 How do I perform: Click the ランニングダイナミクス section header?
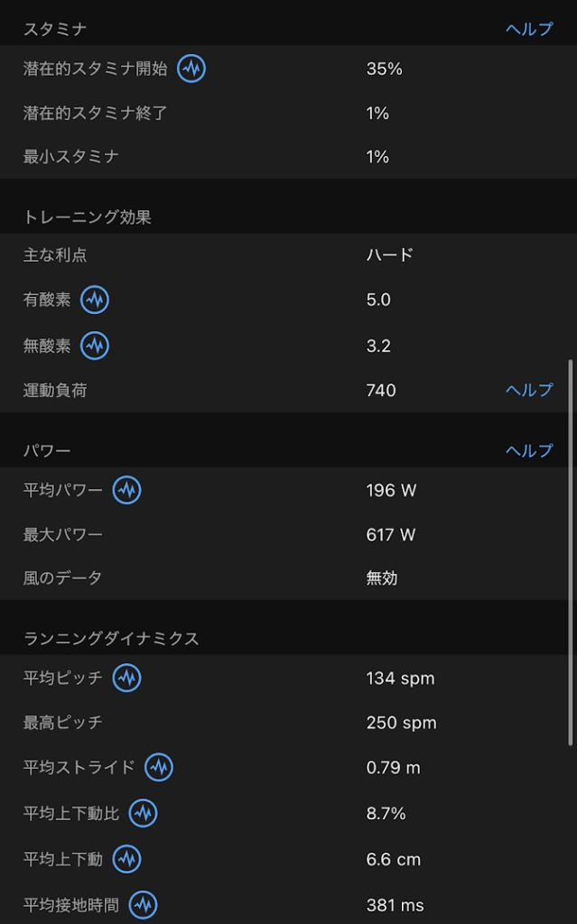click(x=111, y=638)
